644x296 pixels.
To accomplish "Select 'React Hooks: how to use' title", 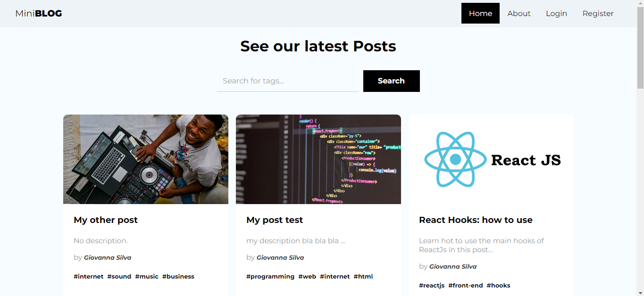I will [x=476, y=220].
